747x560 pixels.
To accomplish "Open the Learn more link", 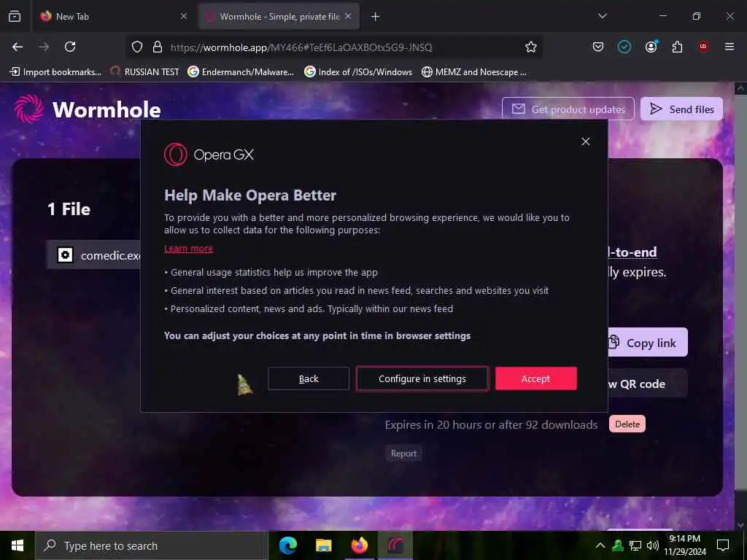I will [189, 248].
